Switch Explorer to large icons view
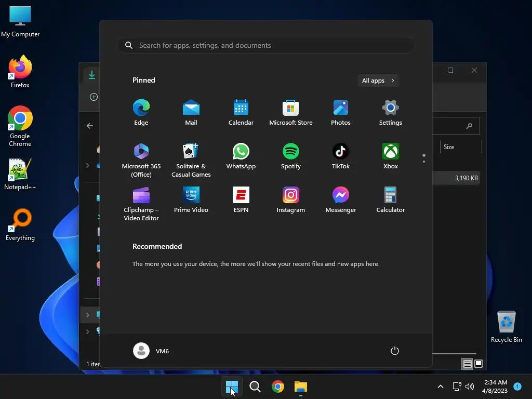 point(478,364)
